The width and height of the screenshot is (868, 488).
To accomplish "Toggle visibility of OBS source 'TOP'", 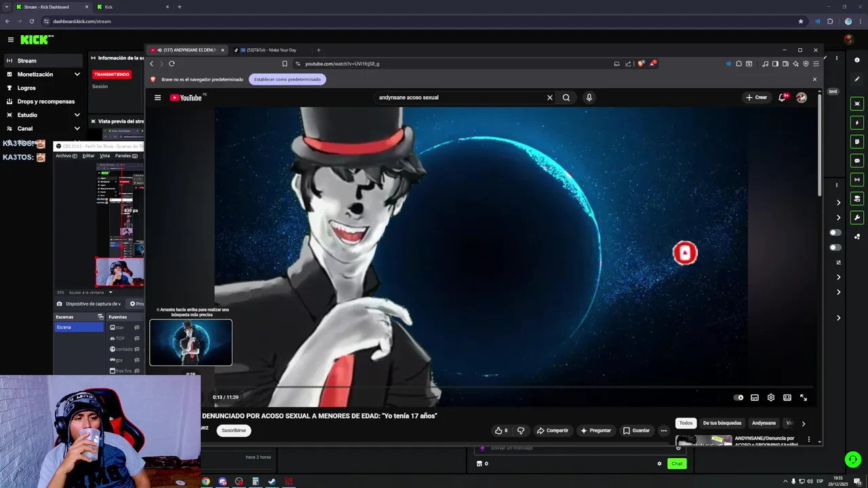I will tap(136, 338).
